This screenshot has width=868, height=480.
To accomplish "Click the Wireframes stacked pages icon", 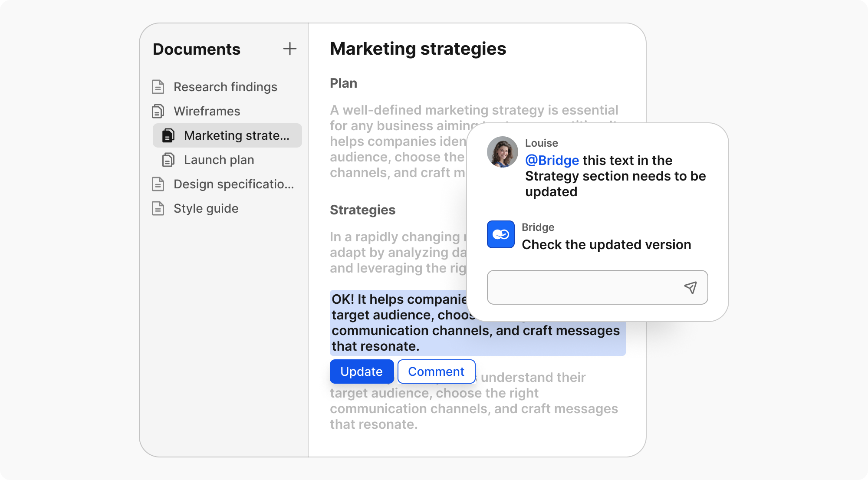I will coord(158,111).
